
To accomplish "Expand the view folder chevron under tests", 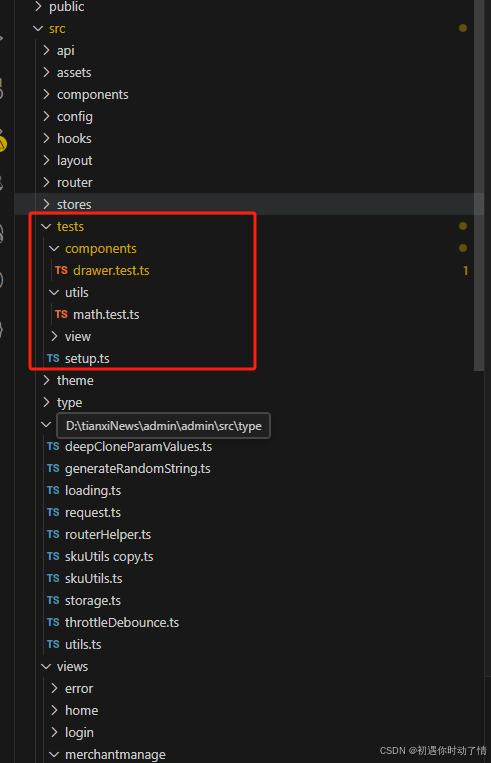I will [x=54, y=336].
